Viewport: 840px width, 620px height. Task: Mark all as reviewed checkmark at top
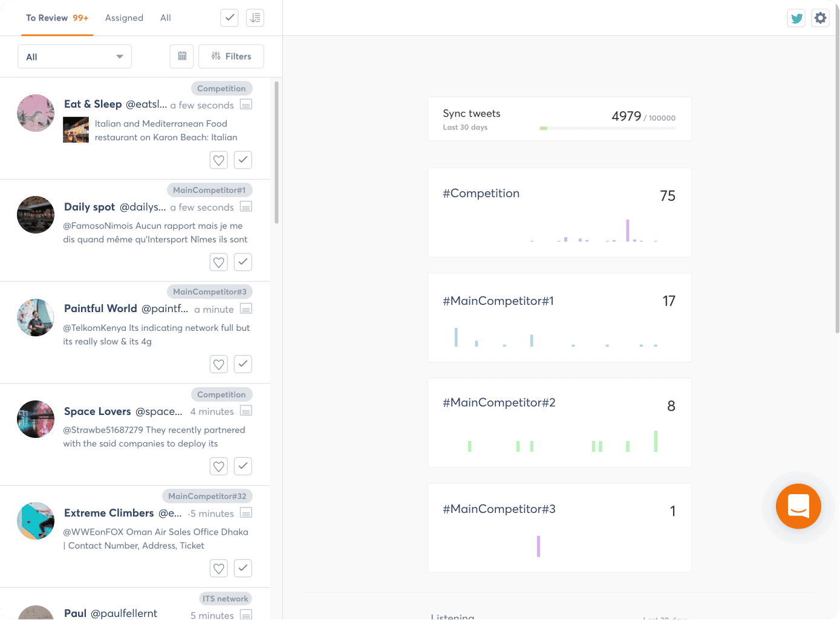(x=230, y=18)
